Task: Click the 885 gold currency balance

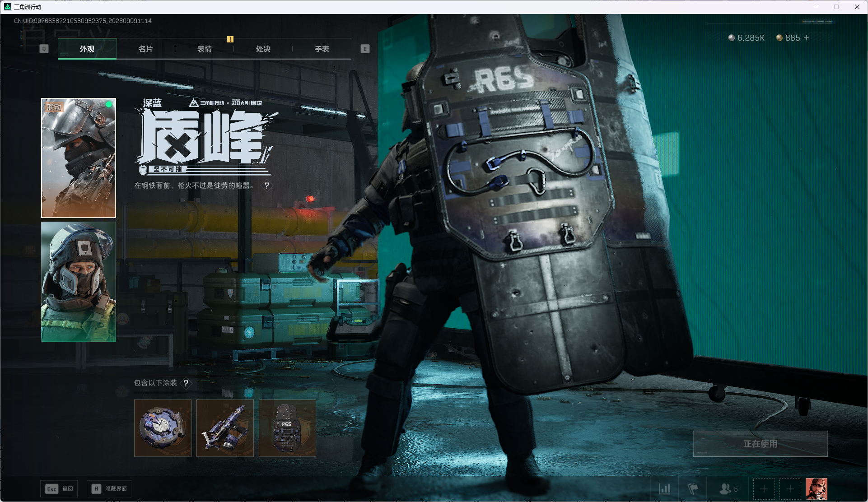Action: (788, 38)
